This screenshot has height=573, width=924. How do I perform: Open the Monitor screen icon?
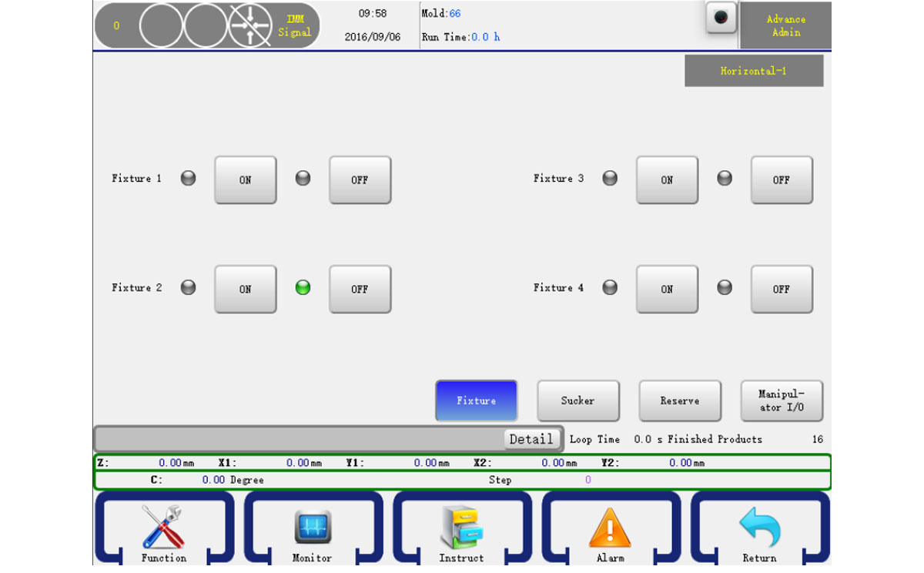tap(313, 528)
